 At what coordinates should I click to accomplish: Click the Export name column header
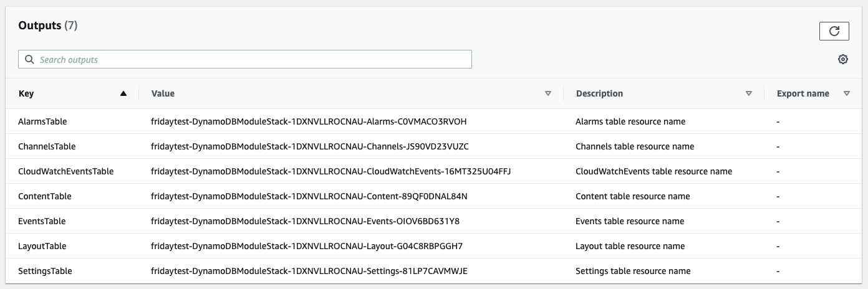coord(803,93)
